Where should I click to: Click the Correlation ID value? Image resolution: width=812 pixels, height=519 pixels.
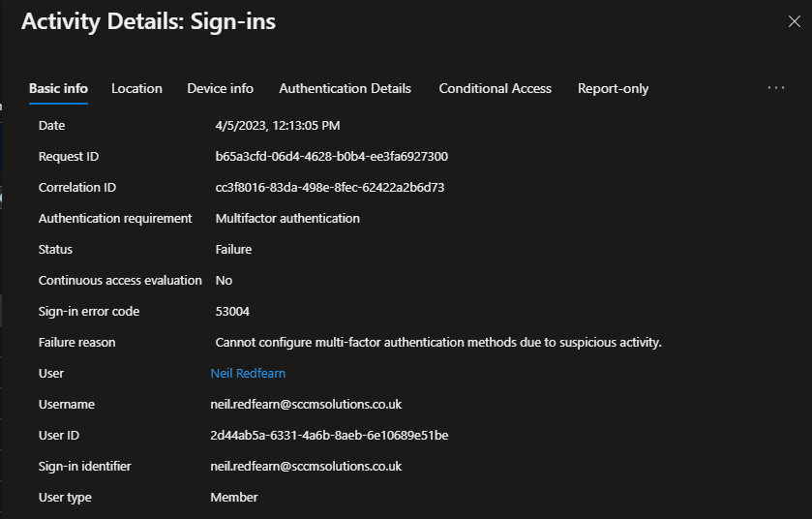tap(329, 187)
